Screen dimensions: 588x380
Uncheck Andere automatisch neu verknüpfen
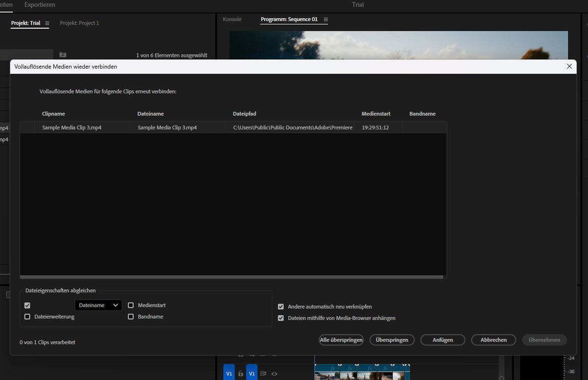pyautogui.click(x=281, y=306)
